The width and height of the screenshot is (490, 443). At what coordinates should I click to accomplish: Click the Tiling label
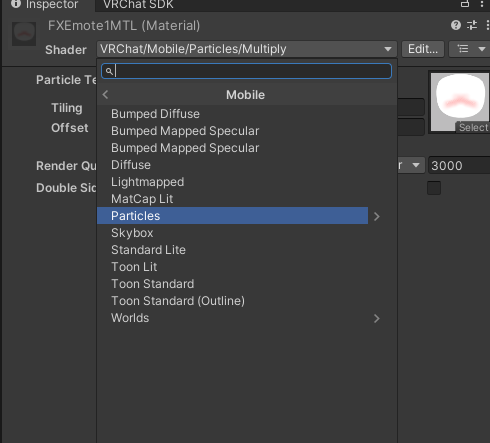click(x=67, y=108)
